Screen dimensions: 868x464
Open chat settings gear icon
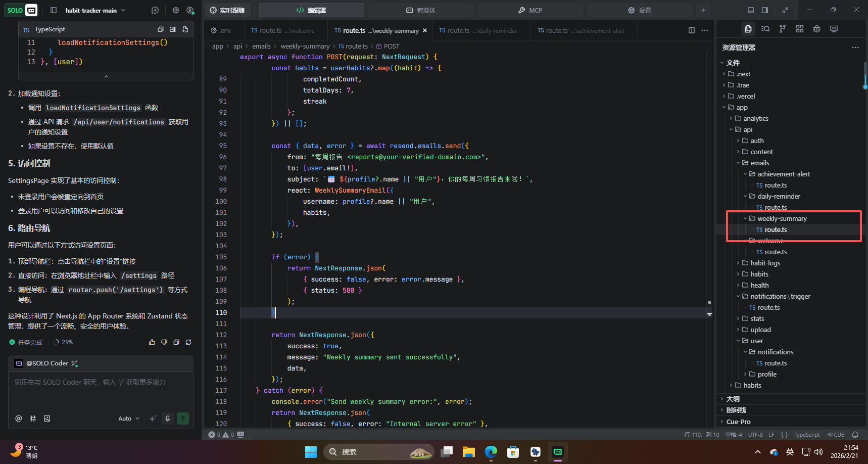point(175,10)
